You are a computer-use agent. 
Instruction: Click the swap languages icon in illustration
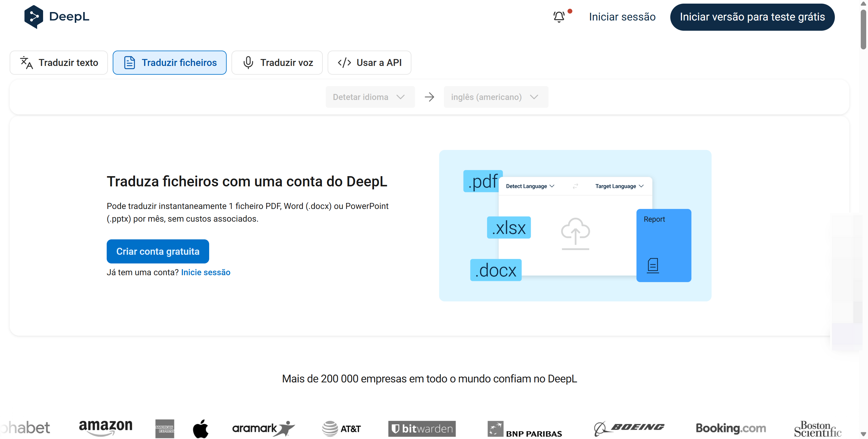[575, 186]
